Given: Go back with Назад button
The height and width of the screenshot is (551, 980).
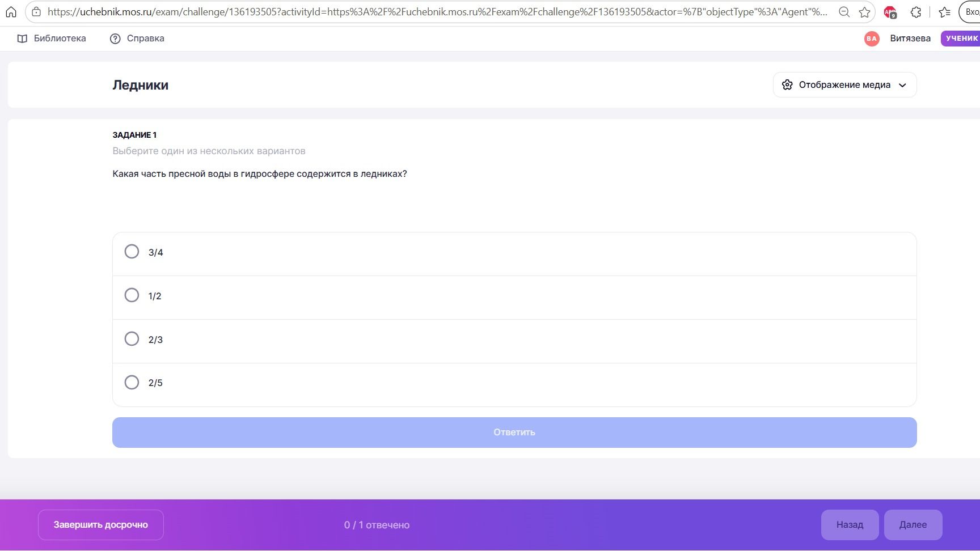Looking at the screenshot, I should pos(850,525).
